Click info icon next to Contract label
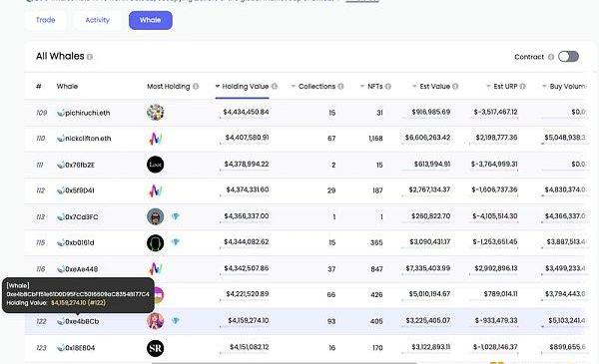 click(551, 57)
